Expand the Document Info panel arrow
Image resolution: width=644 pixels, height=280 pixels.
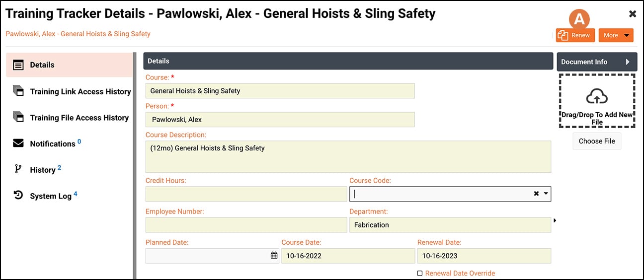point(628,62)
